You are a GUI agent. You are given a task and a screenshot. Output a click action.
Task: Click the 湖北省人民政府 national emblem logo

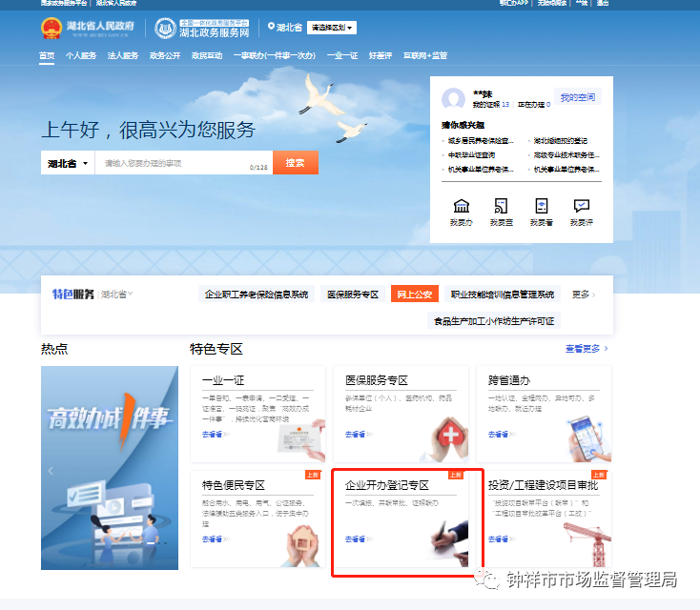pos(51,28)
